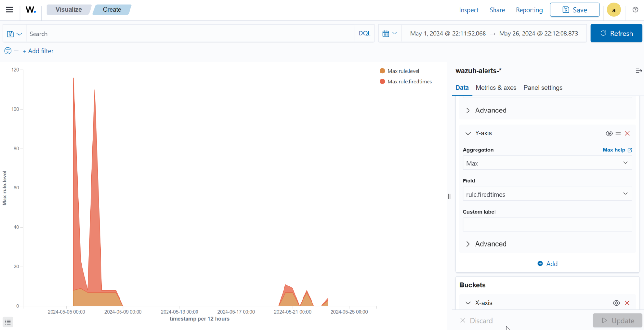This screenshot has height=330, width=644.
Task: Collapse the wazuh-alerts-* data panel
Action: tap(639, 70)
